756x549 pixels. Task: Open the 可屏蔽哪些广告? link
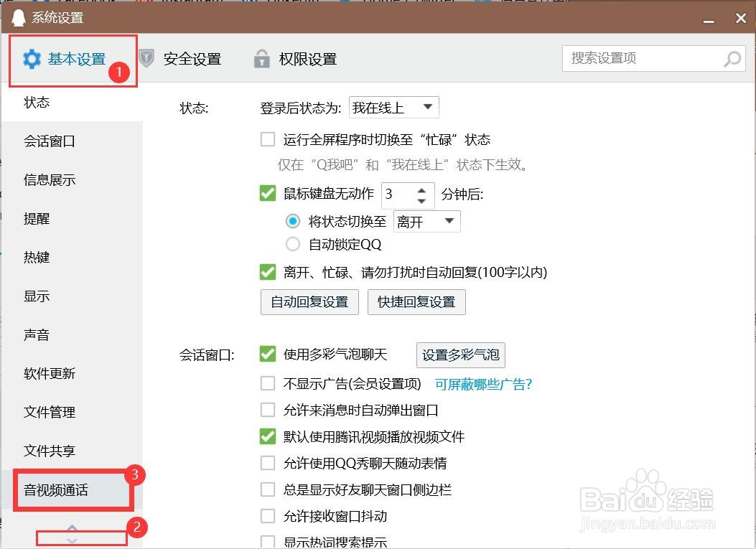tap(482, 383)
